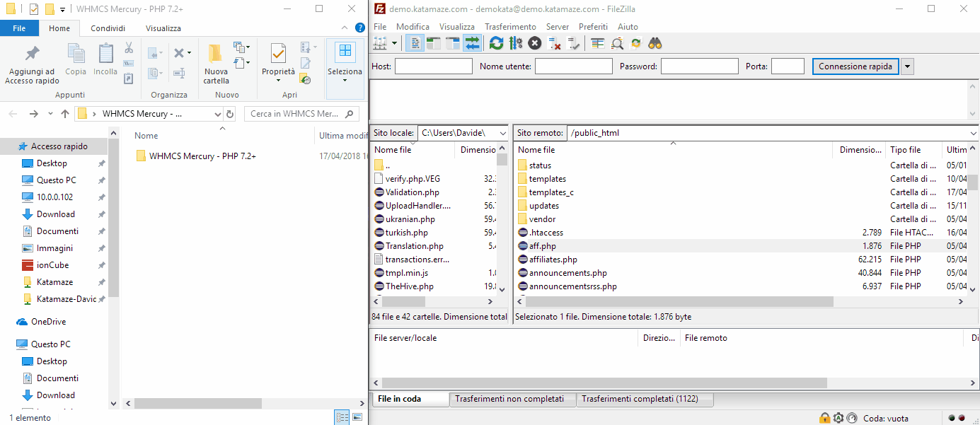Open the Elimina dropdown arrow in Organizza
The height and width of the screenshot is (425, 980).
(x=189, y=53)
